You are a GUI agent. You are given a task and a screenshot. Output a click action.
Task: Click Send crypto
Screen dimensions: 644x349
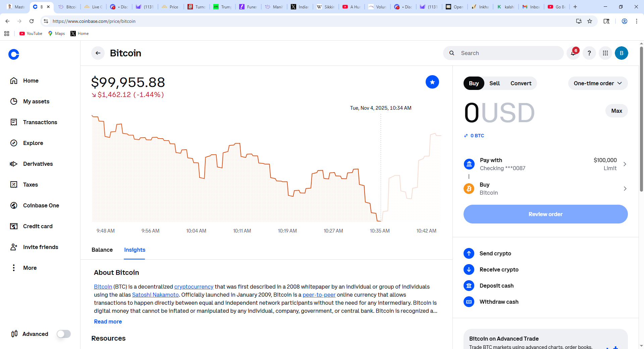click(487, 253)
